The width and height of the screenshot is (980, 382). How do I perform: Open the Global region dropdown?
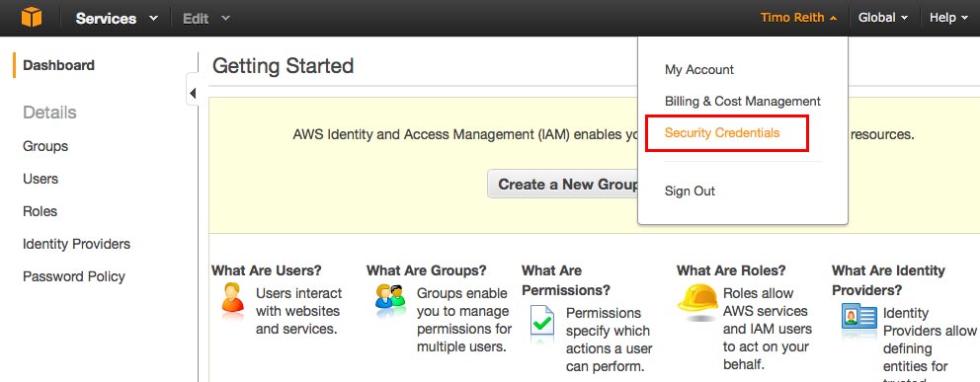click(x=883, y=18)
